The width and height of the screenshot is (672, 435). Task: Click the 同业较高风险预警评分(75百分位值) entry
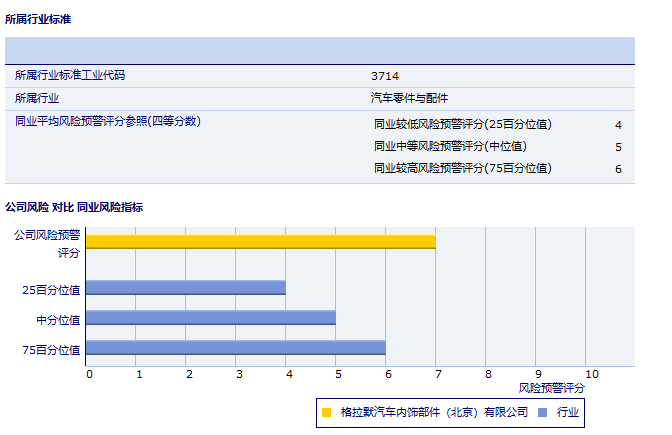tap(462, 169)
